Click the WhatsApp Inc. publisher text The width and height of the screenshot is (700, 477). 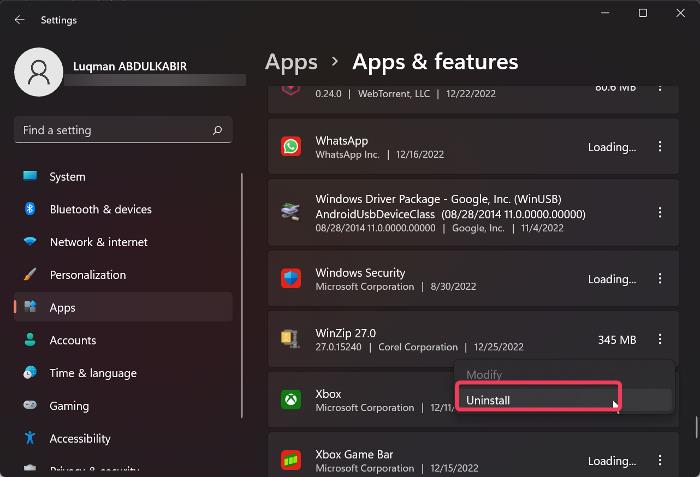(347, 155)
